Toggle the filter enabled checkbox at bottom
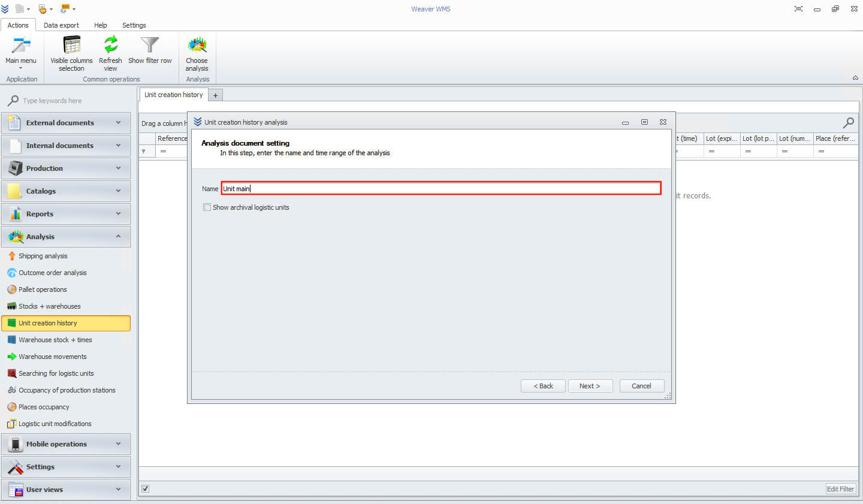This screenshot has width=863, height=504. click(x=145, y=489)
